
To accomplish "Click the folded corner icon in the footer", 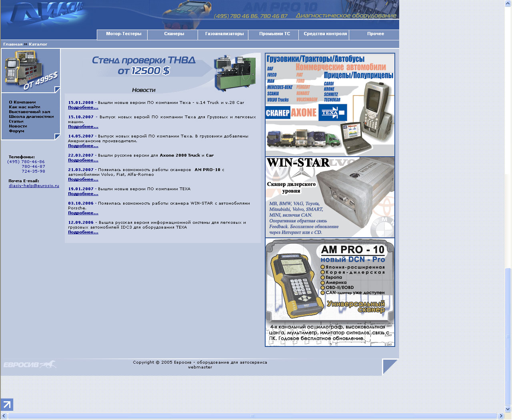I will pyautogui.click(x=390, y=366).
